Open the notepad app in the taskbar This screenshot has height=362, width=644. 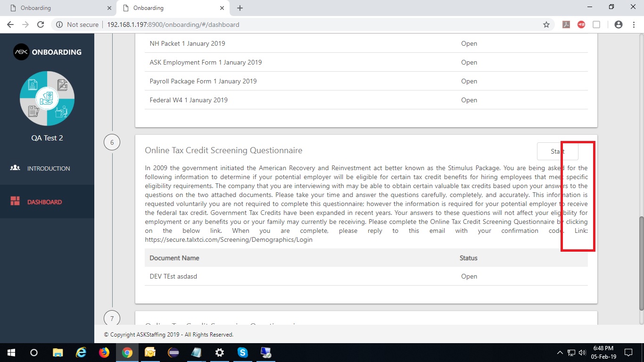pyautogui.click(x=196, y=353)
